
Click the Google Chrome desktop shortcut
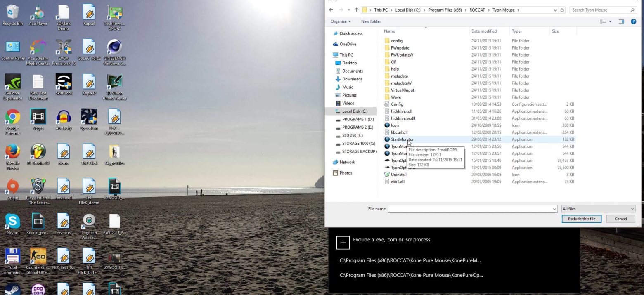coord(12,120)
